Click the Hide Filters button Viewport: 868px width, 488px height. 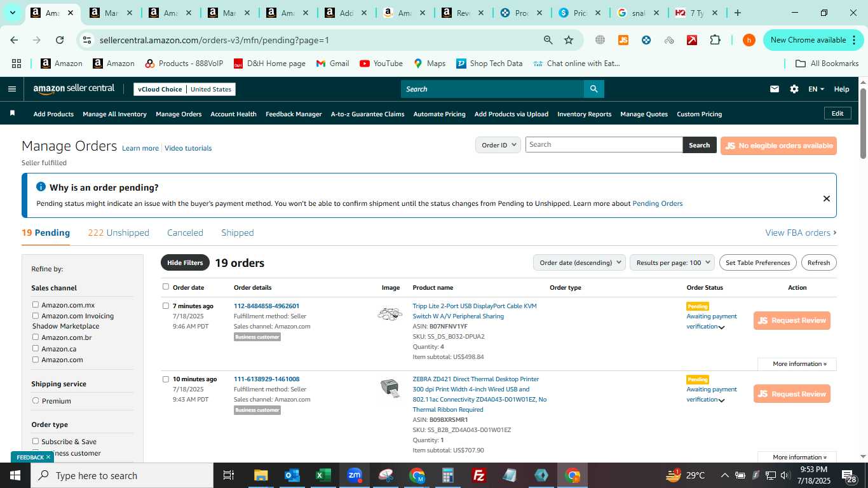click(x=185, y=262)
